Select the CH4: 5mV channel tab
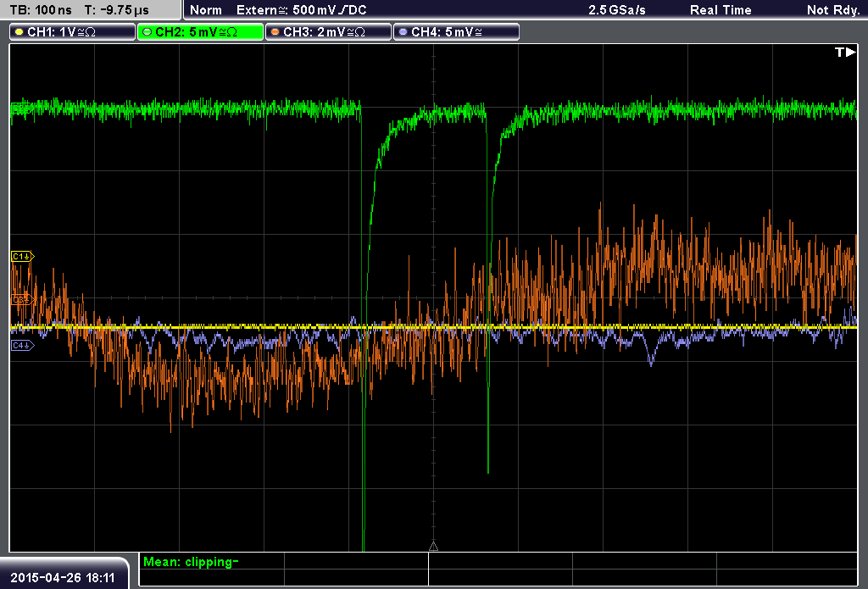The height and width of the screenshot is (589, 868). 456,32
